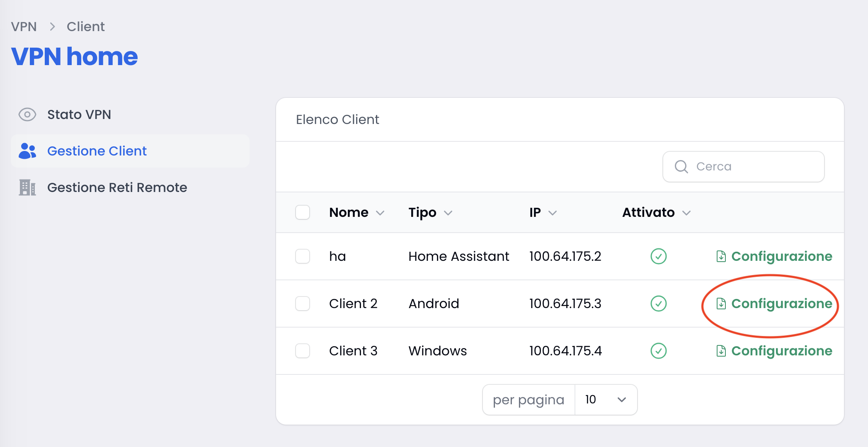Screen dimensions: 868x447
Task: Click the 'Home Assistant' type cell
Action: [459, 256]
